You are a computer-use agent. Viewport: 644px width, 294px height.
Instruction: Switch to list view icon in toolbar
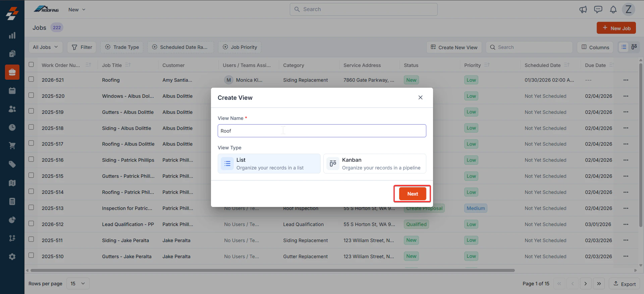(x=624, y=47)
